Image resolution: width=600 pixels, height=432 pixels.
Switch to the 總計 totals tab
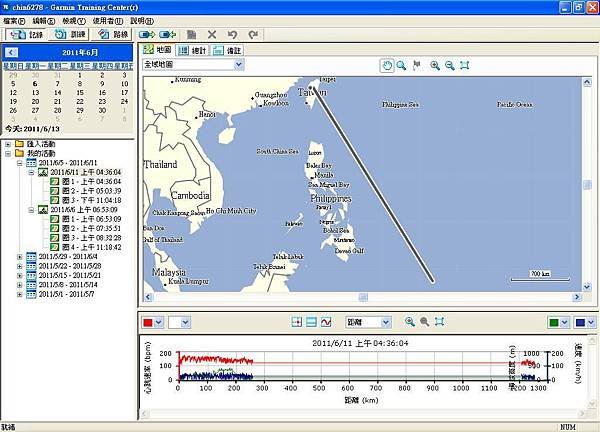point(193,50)
